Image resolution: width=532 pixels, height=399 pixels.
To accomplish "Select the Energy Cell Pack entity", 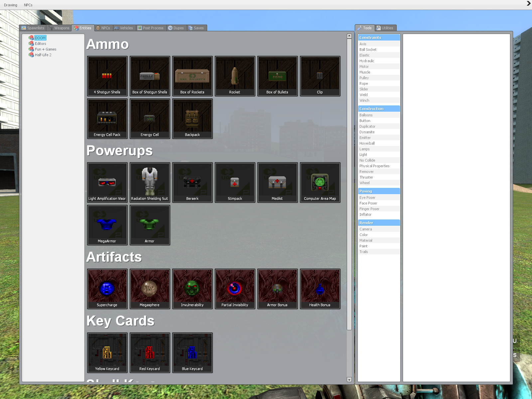I will [107, 119].
